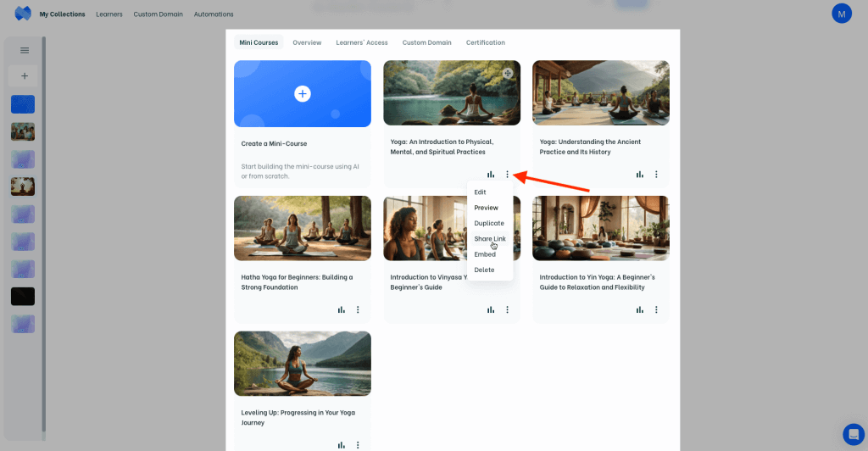Open the Leveling Up yoga course thumbnail
Viewport: 868px width, 451px height.
pyautogui.click(x=303, y=364)
